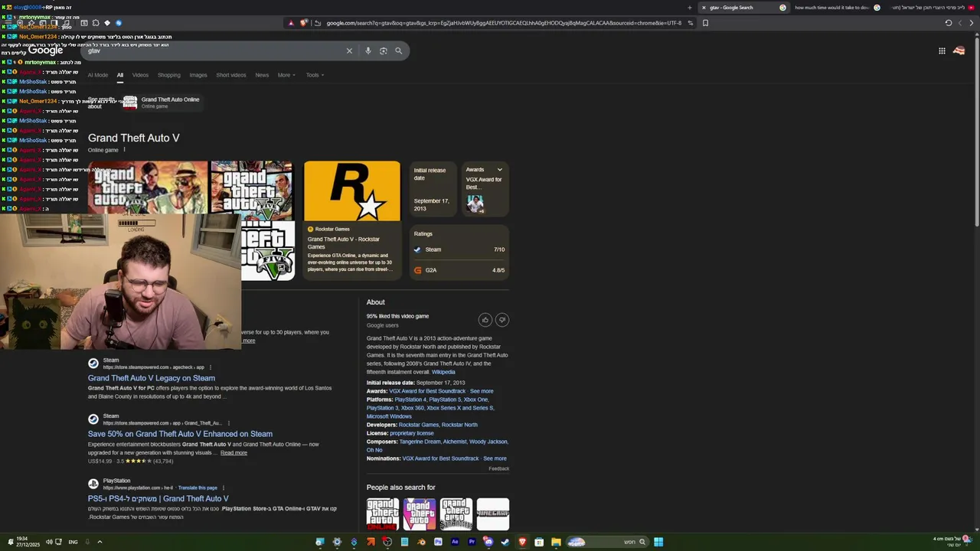Open Google account avatar menu
Image resolution: width=980 pixels, height=551 pixels.
click(x=959, y=51)
